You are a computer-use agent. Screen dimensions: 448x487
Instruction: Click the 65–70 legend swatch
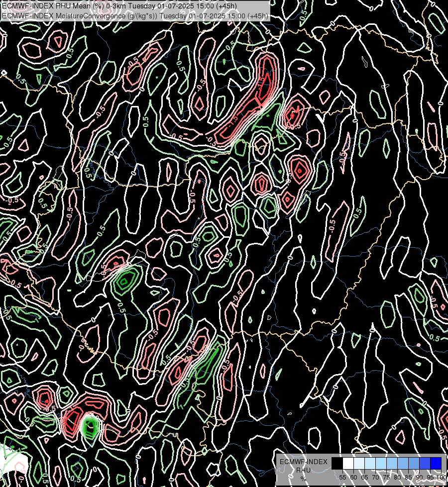[x=370, y=463]
